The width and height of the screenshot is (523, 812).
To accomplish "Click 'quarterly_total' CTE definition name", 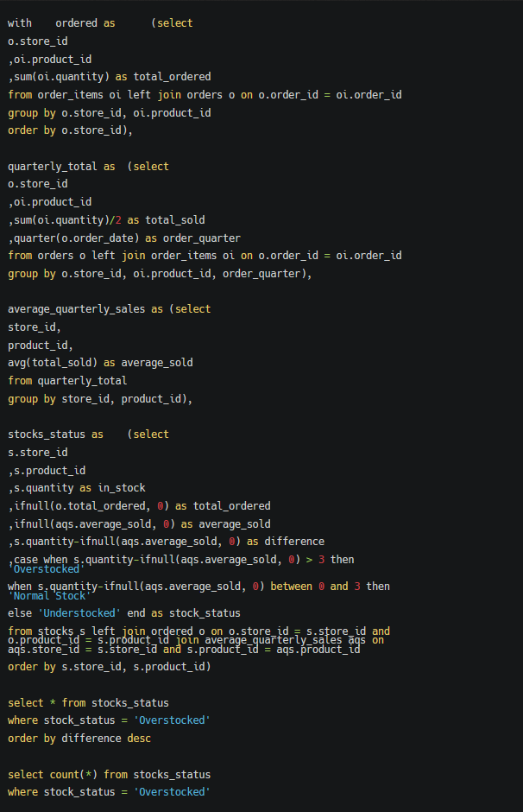I will tap(53, 167).
